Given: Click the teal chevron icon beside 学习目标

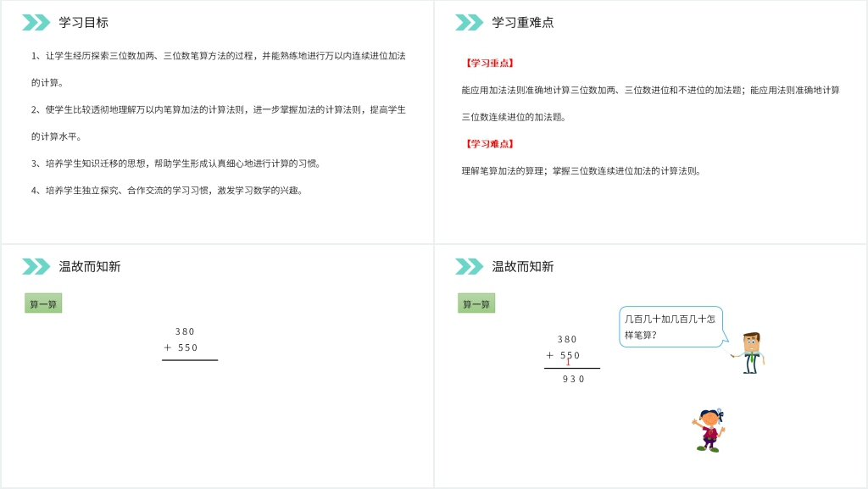Looking at the screenshot, I should click(36, 23).
